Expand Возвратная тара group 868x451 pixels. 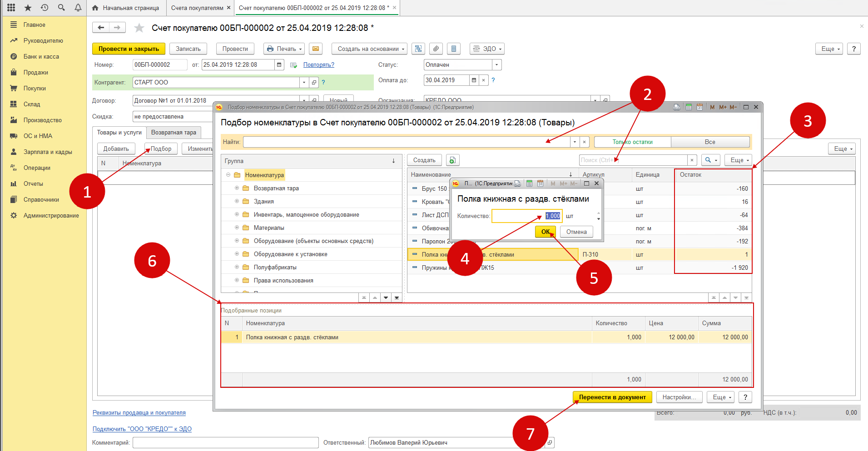[237, 188]
